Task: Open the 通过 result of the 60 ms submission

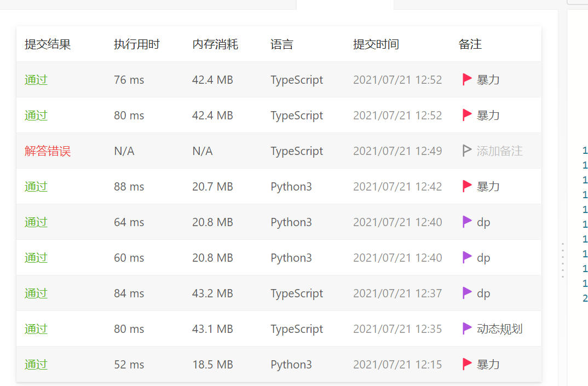Action: click(x=36, y=258)
